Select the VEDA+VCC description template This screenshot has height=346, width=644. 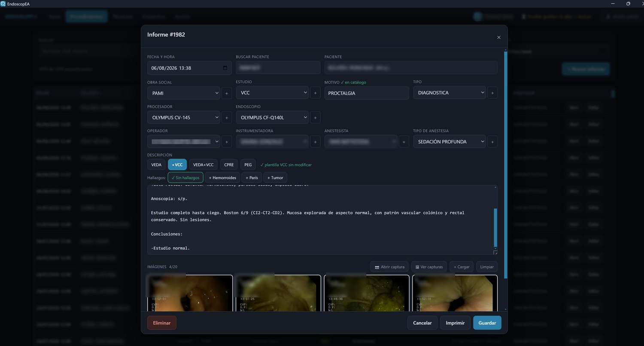[203, 165]
